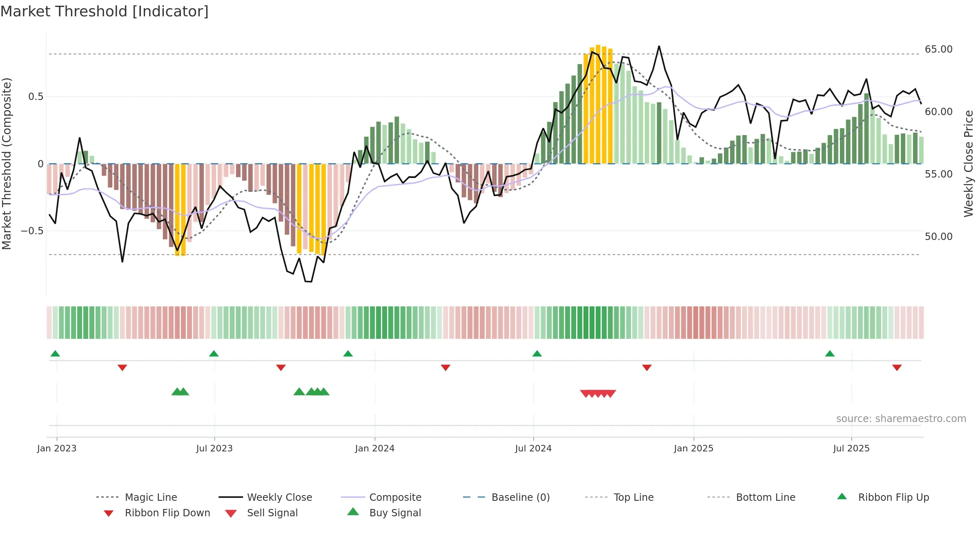Toggle the Top Line legend entry
This screenshot has width=980, height=551.
(x=619, y=497)
